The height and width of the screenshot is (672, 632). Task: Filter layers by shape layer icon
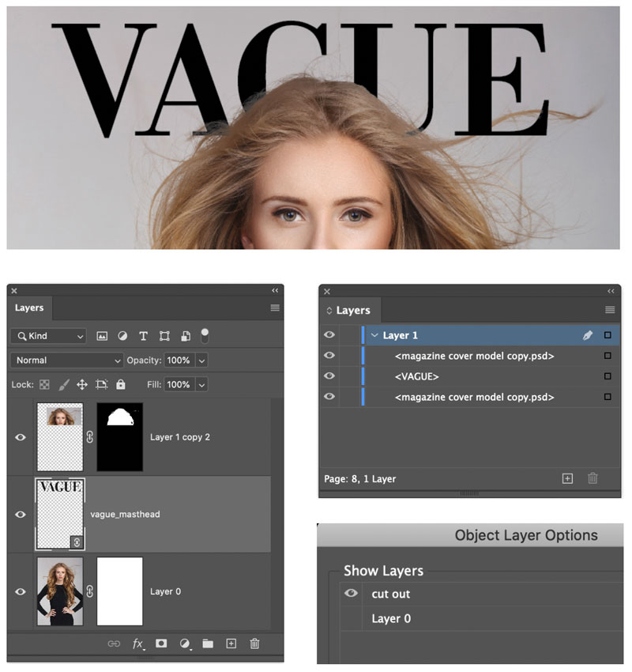(x=164, y=336)
